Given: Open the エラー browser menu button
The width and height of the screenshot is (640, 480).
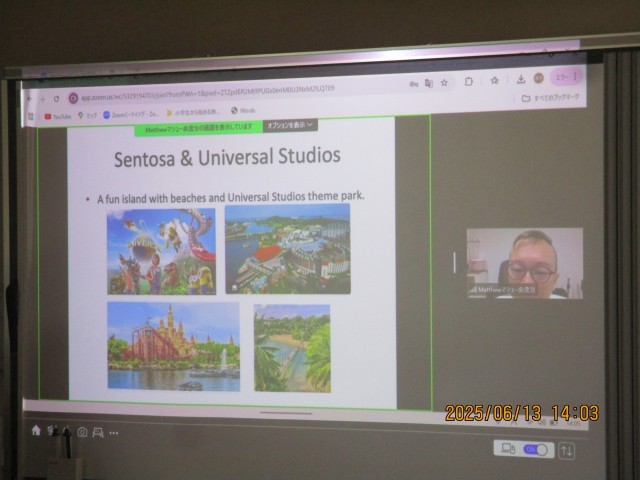Looking at the screenshot, I should pyautogui.click(x=565, y=77).
